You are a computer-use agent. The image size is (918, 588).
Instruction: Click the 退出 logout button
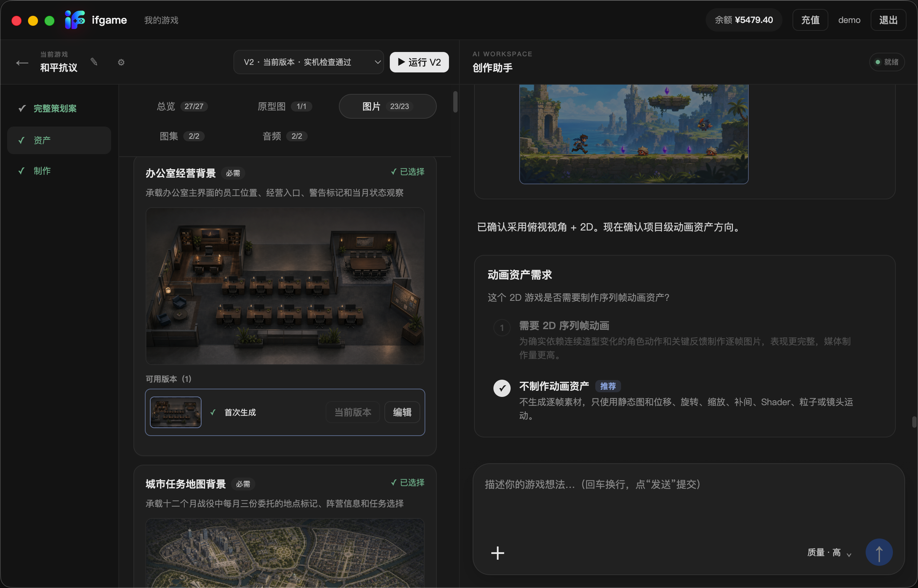[888, 20]
